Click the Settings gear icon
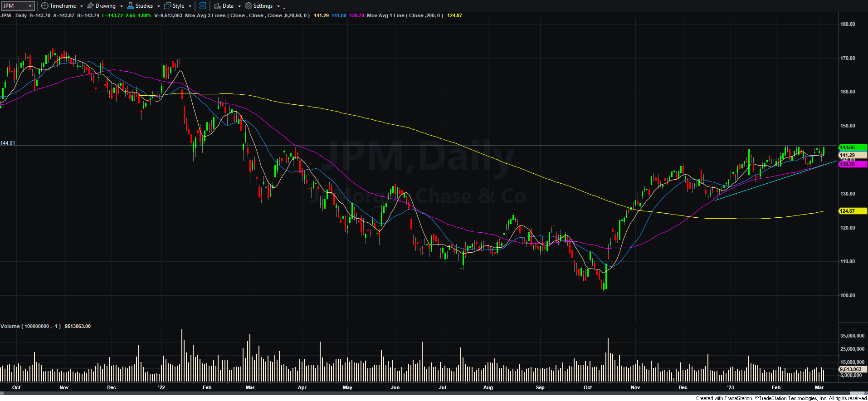Image resolution: width=868 pixels, height=401 pixels. [x=249, y=6]
